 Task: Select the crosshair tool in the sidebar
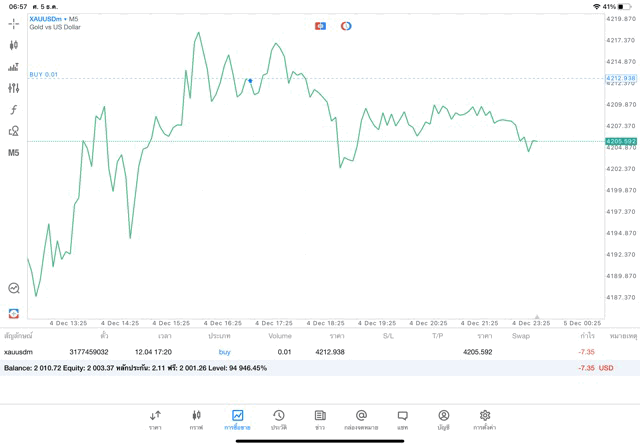click(14, 23)
